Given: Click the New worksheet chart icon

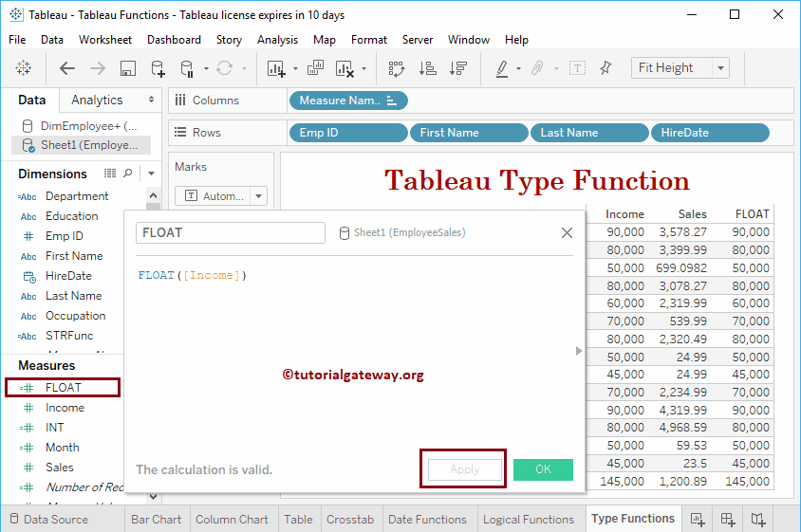Looking at the screenshot, I should tap(276, 68).
